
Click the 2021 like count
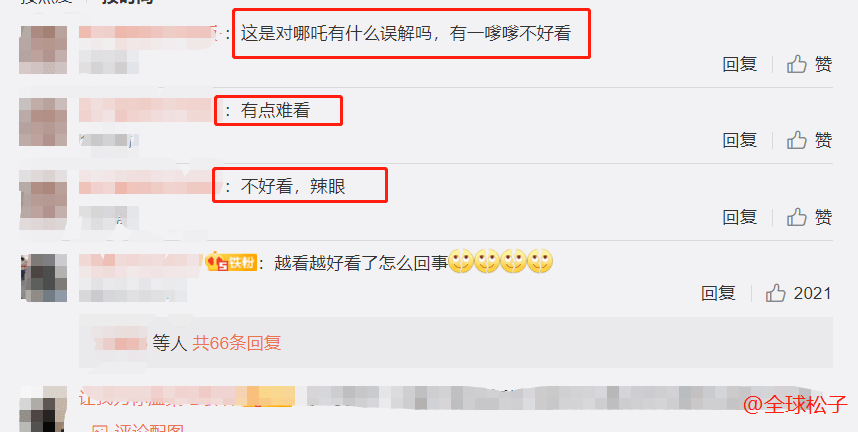point(812,293)
